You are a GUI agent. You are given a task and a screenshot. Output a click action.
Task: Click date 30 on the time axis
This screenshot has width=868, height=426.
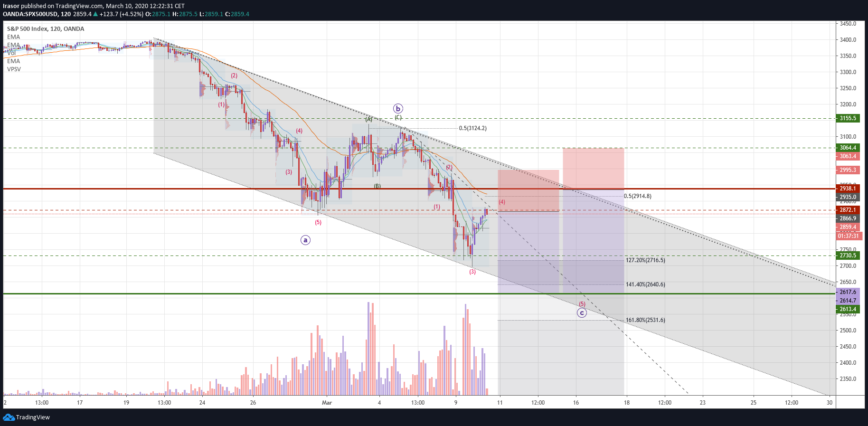click(830, 403)
